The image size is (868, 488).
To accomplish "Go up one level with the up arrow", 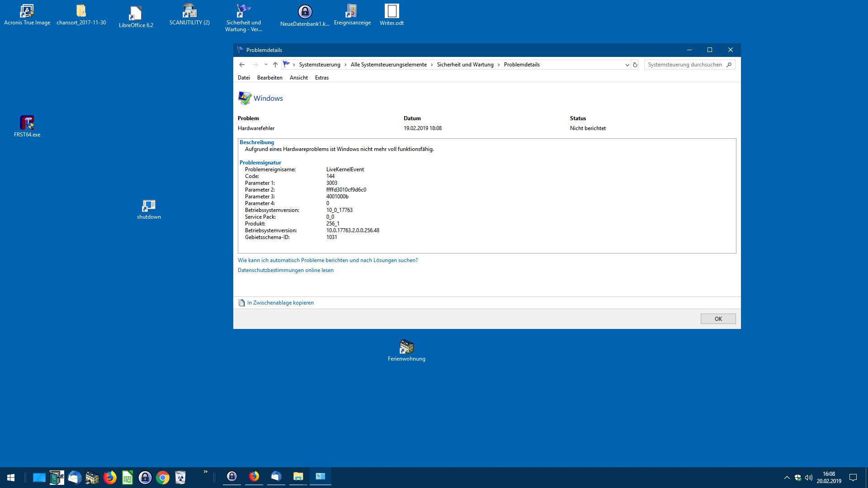I will click(x=275, y=65).
